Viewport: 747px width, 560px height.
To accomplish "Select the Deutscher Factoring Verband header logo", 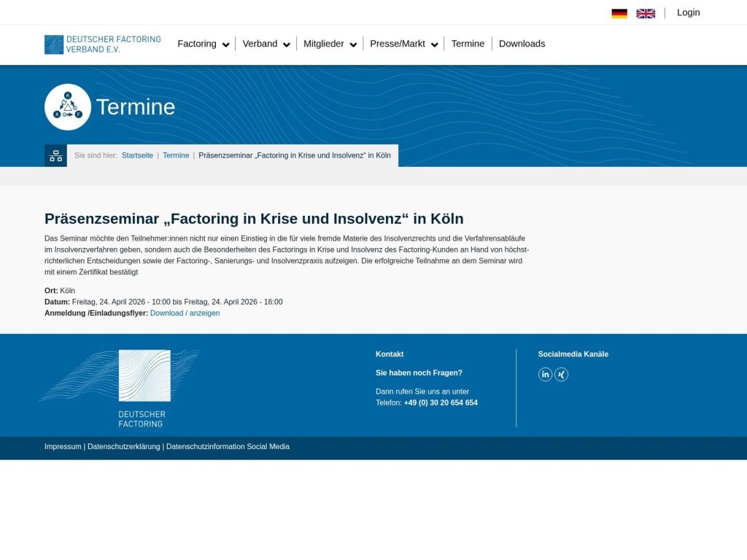I will click(102, 44).
